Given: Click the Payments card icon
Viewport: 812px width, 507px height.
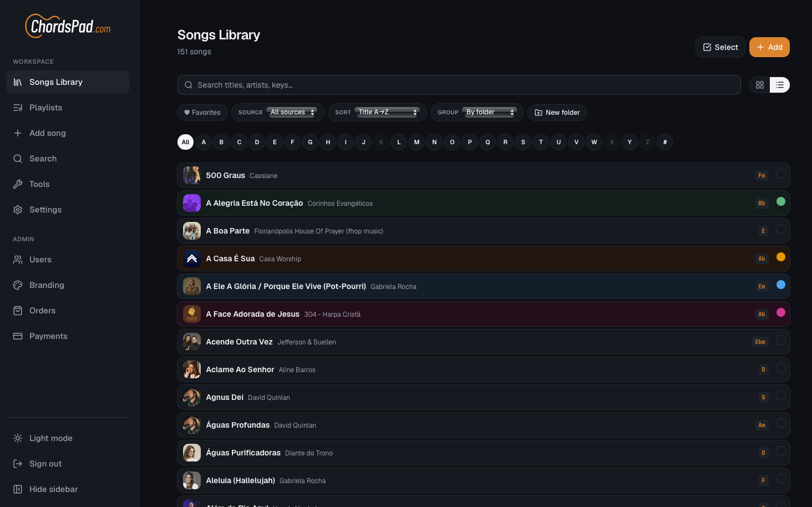Looking at the screenshot, I should 18,336.
